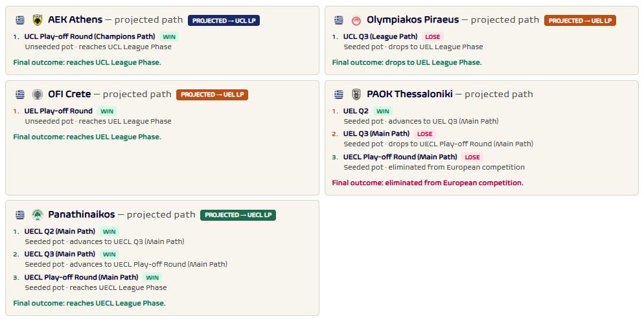Click 'drops to UECL Play-off Round (Main Path)' line

coord(438,144)
